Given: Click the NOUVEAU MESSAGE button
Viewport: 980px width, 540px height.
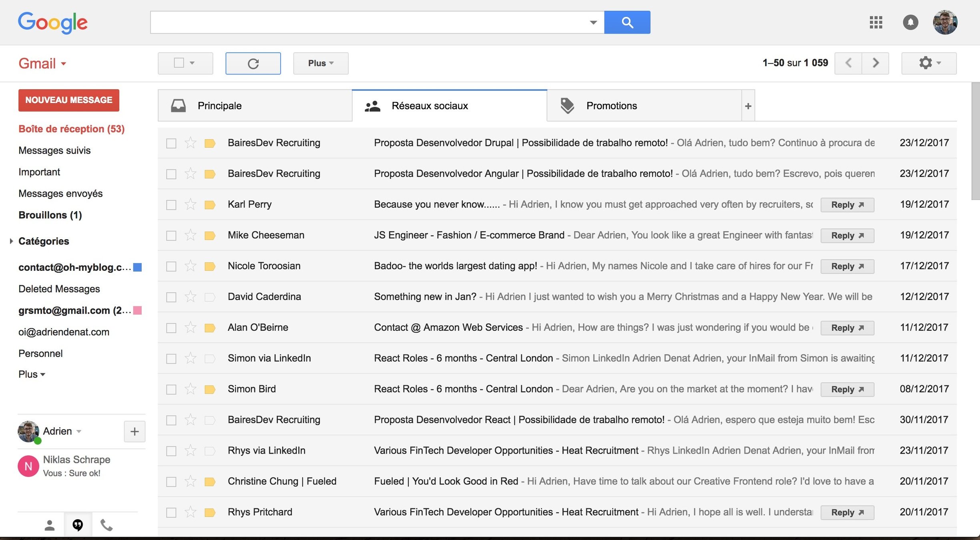Looking at the screenshot, I should (69, 100).
